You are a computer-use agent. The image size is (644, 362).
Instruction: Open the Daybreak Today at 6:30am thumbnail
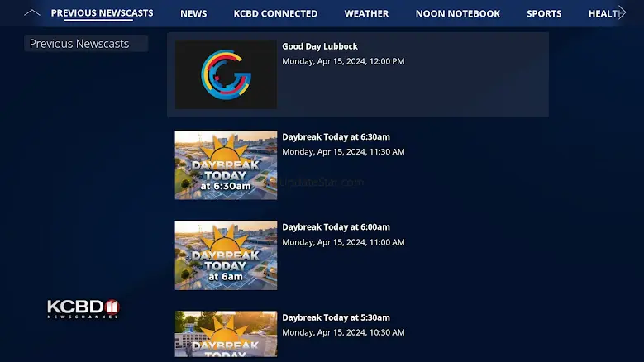tap(226, 165)
